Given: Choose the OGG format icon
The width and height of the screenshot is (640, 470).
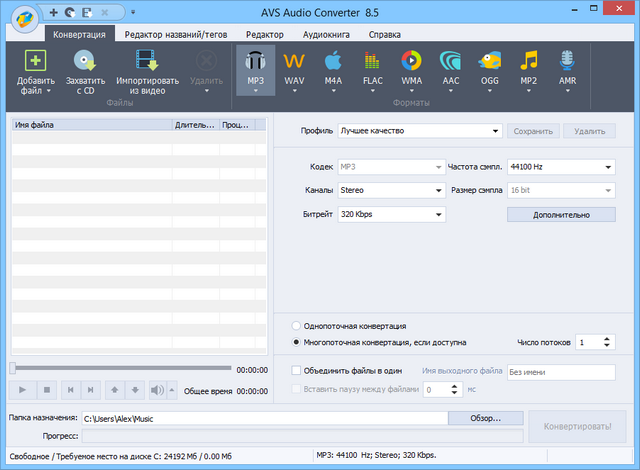Looking at the screenshot, I should click(x=489, y=62).
